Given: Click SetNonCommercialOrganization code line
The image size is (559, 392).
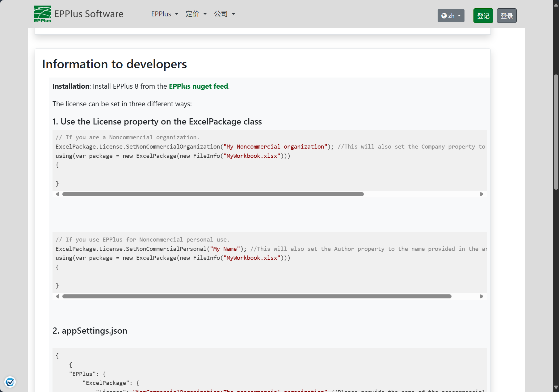Looking at the screenshot, I should [270, 147].
